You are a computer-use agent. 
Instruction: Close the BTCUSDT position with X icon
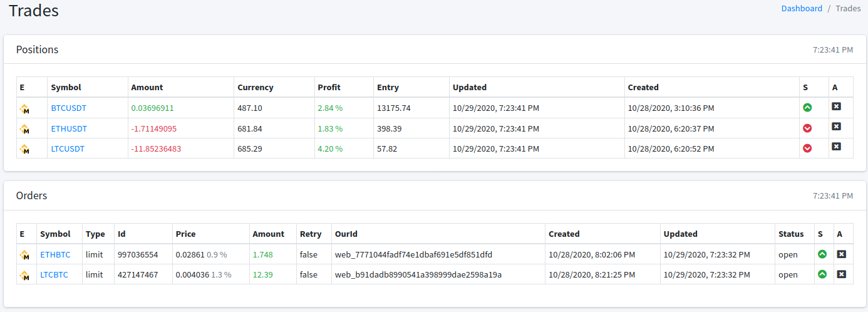pyautogui.click(x=836, y=107)
